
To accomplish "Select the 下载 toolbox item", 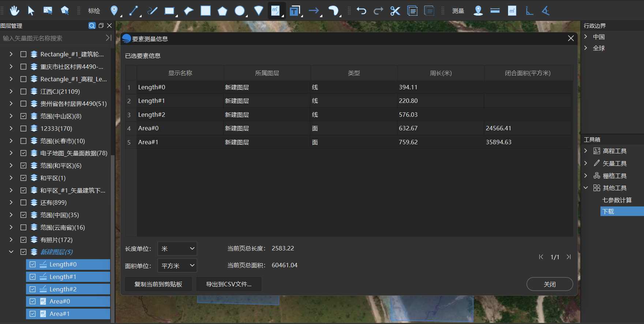I will click(622, 211).
